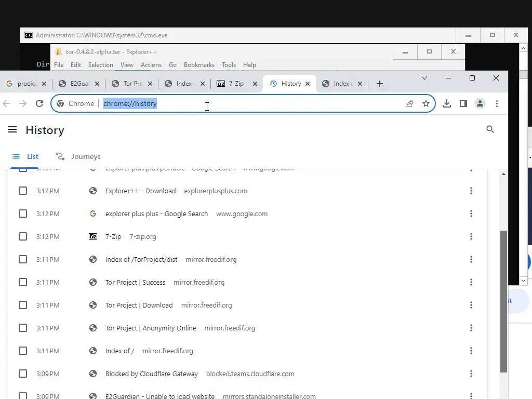The height and width of the screenshot is (399, 532).
Task: Check the Tor Project | Download checkbox
Action: (x=23, y=305)
